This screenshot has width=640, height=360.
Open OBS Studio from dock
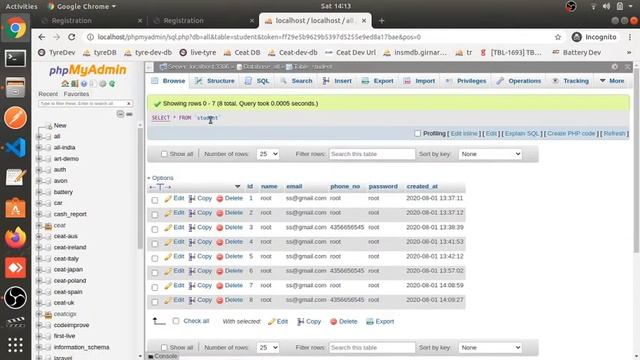16,297
